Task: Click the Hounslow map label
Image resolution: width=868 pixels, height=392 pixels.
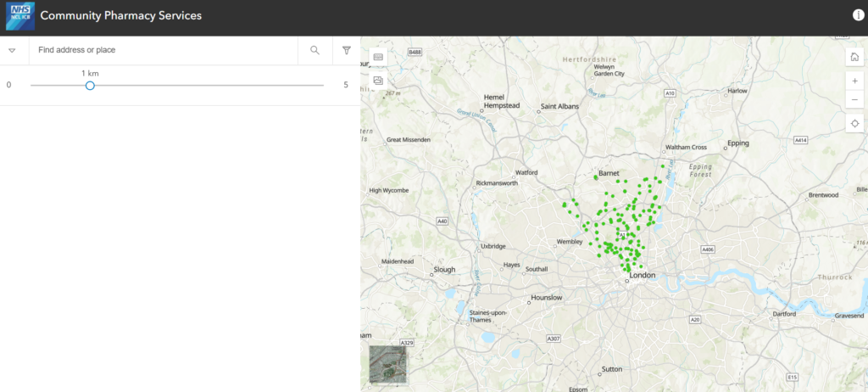Action: pyautogui.click(x=547, y=298)
